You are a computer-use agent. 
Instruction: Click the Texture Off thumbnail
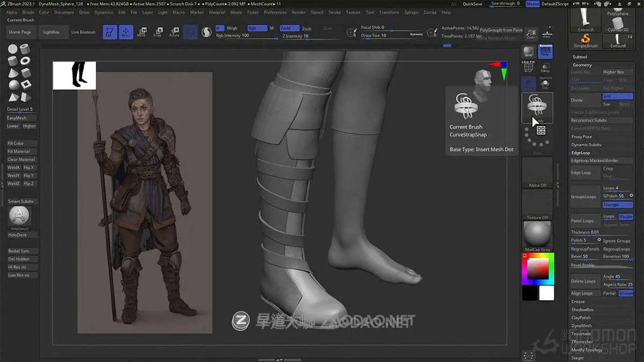(x=537, y=205)
